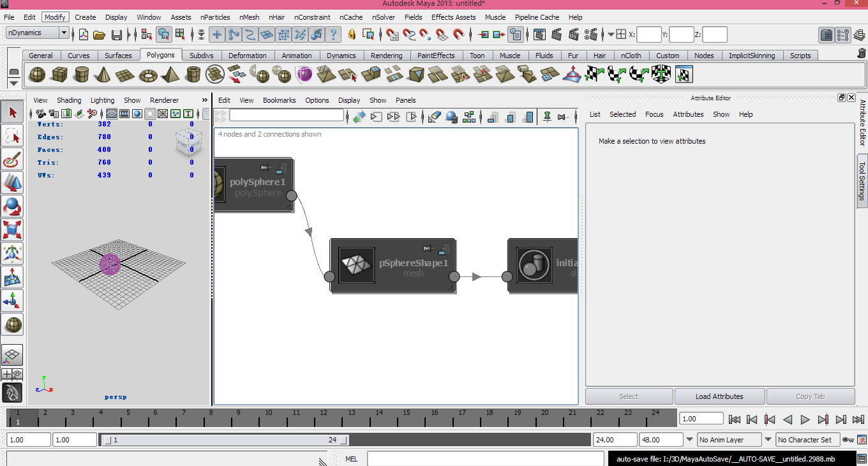Switch to the Curves shelf tab
Viewport: 868px width, 466px height.
click(x=79, y=56)
